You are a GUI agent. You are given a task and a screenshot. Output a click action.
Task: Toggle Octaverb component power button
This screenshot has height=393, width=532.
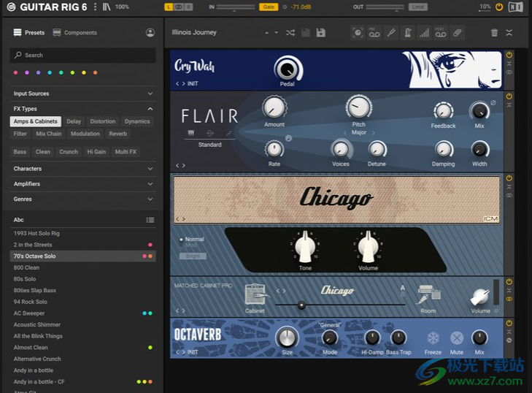coord(509,323)
